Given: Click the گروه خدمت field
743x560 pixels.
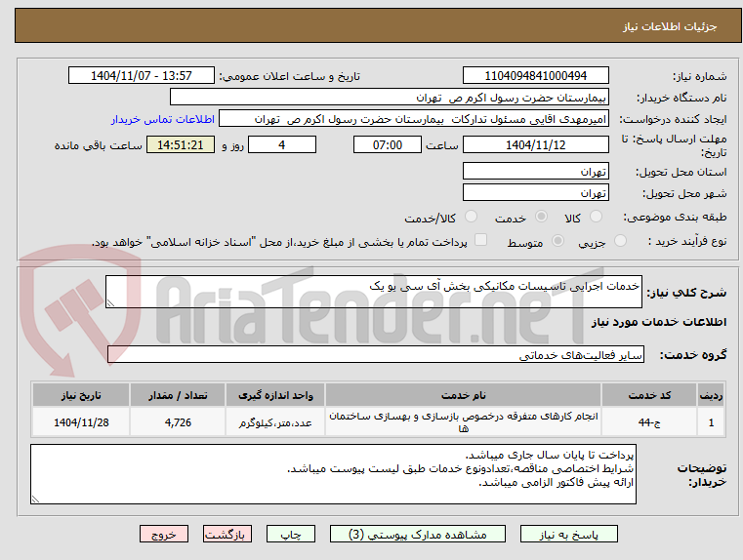Looking at the screenshot, I should point(375,354).
